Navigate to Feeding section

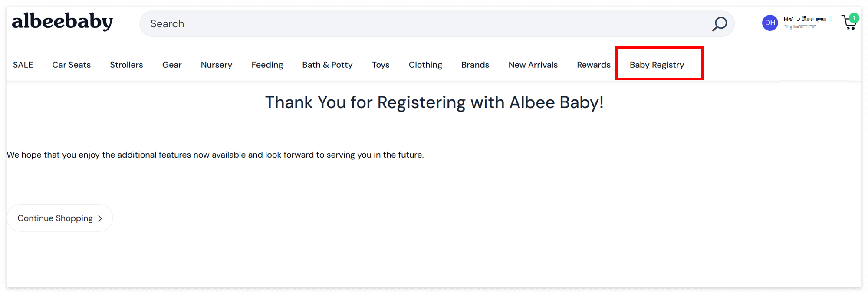(267, 65)
